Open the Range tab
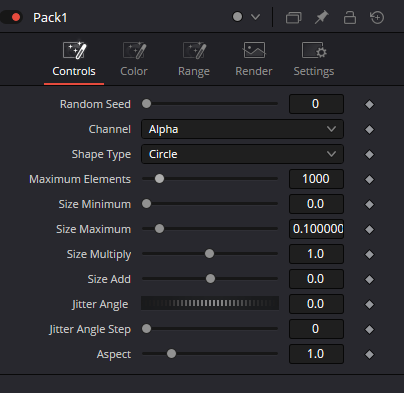Viewport: 404px width, 393px height. (x=194, y=60)
